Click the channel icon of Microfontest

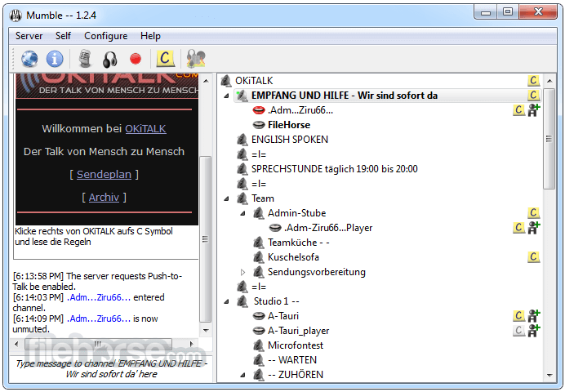tap(258, 345)
